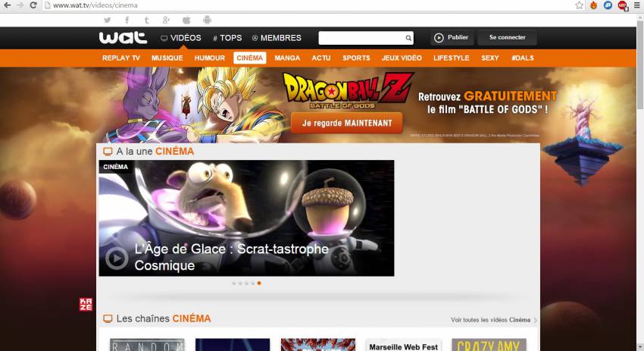The width and height of the screenshot is (644, 351).
Task: Play the Scrat-tastrophe video via play icon
Action: (x=117, y=258)
